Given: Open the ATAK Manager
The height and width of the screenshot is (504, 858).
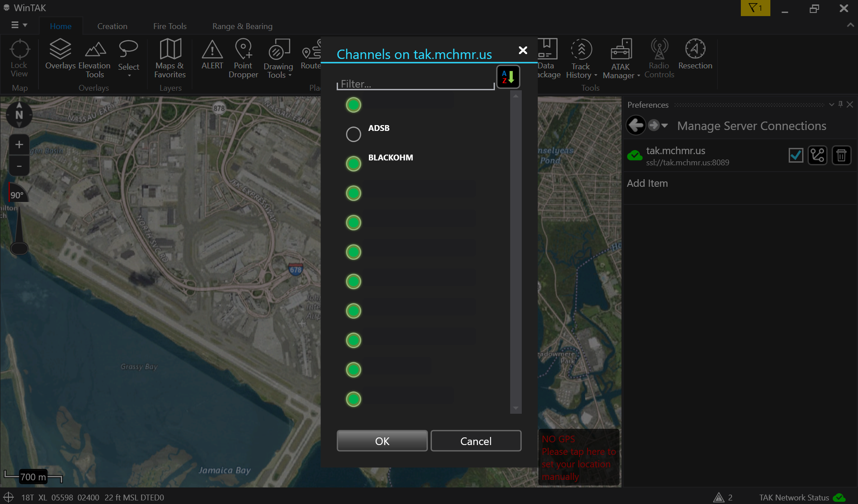Looking at the screenshot, I should coord(621,59).
